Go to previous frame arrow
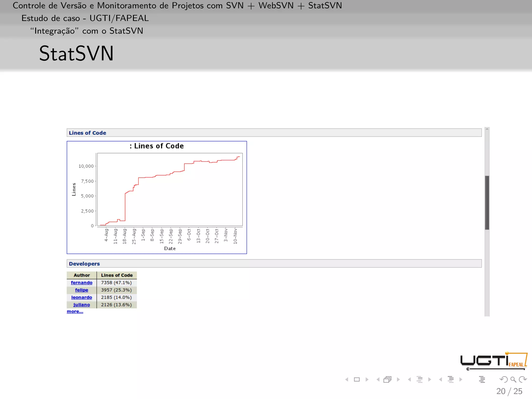This screenshot has width=532, height=399. pos(378,380)
